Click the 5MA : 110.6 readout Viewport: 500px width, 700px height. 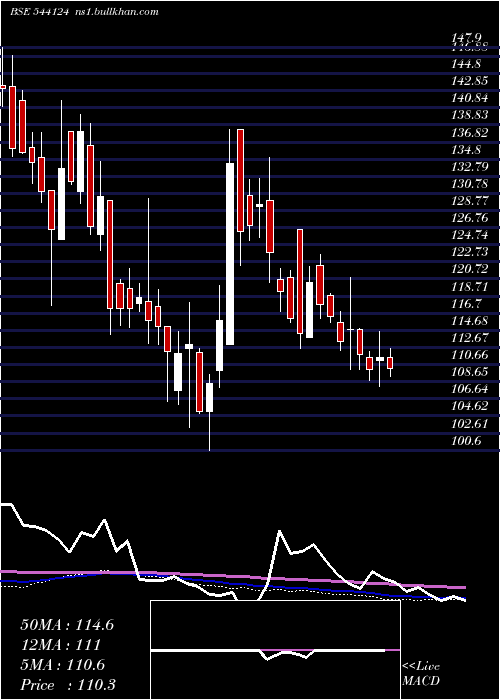(63, 665)
